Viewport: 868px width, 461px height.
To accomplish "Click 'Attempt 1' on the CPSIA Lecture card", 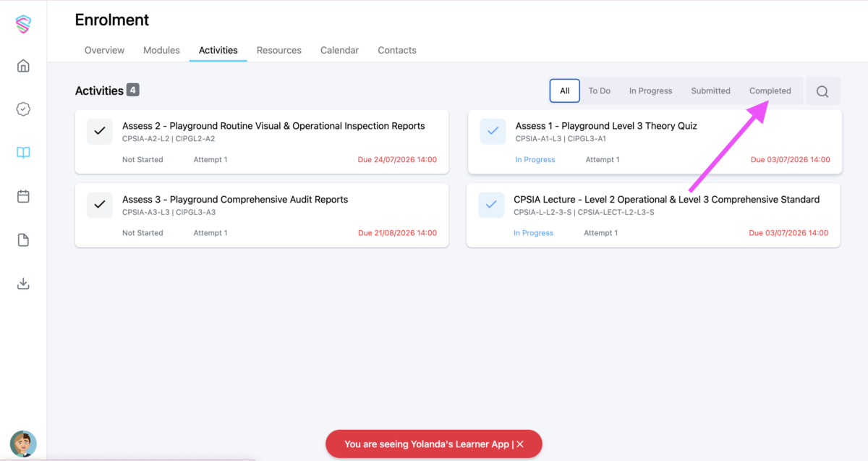I will tap(601, 233).
